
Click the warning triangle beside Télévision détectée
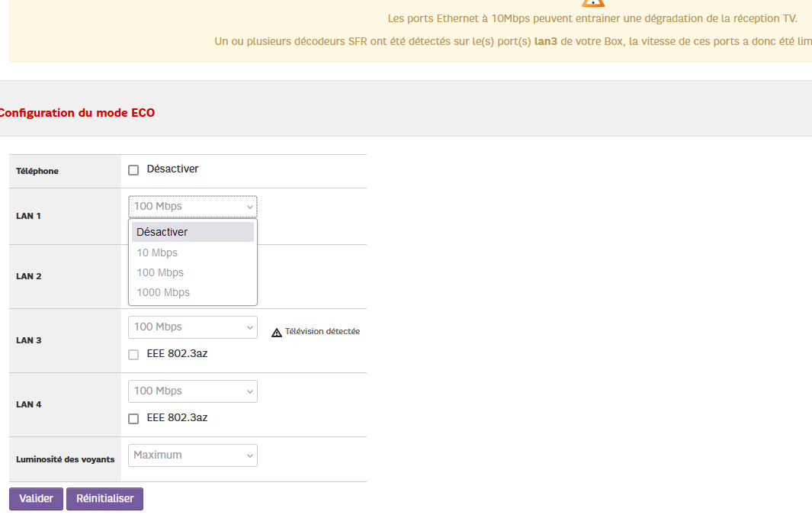point(277,333)
